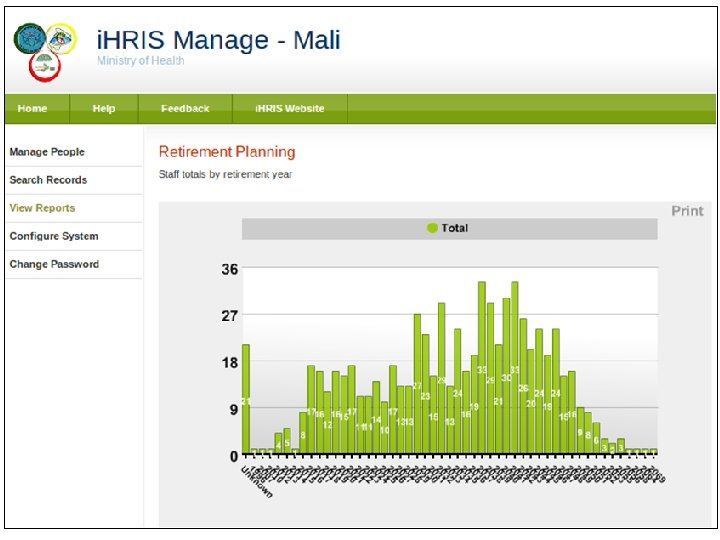Open the Help menu item
This screenshot has width=720, height=540.
click(x=104, y=109)
